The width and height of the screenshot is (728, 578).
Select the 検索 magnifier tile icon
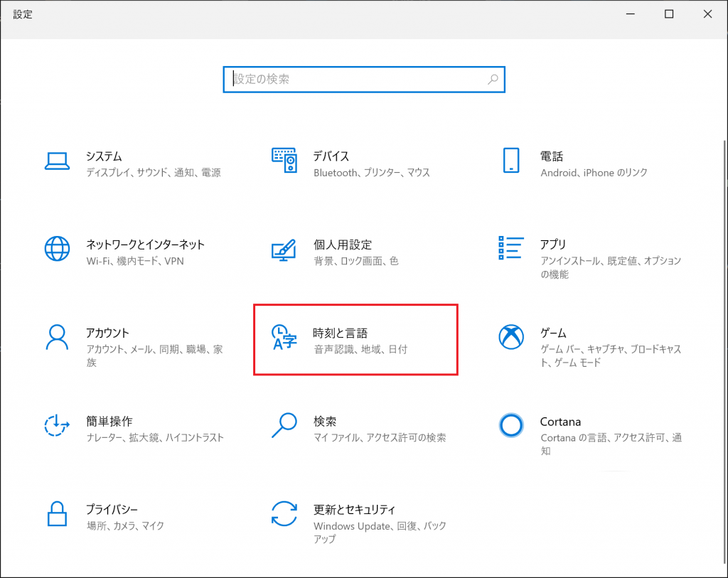(284, 425)
